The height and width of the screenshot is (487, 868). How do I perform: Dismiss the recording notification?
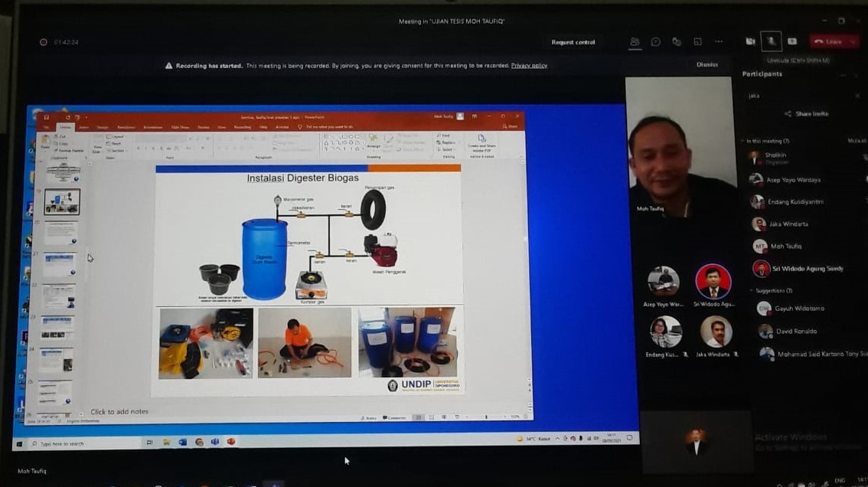point(707,65)
